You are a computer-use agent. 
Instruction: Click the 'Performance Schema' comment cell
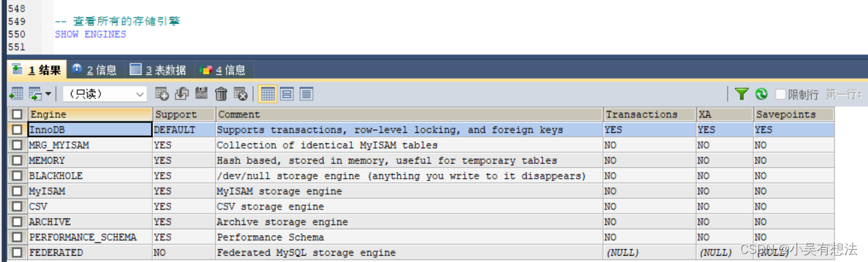pos(410,237)
